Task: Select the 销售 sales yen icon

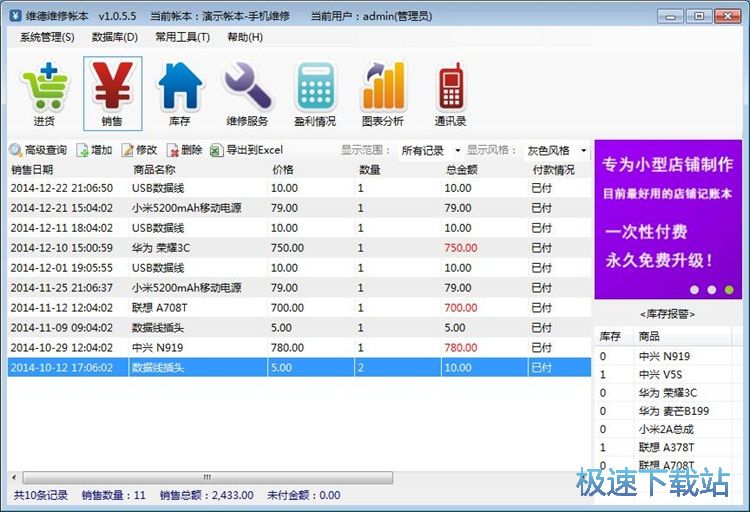Action: pos(112,93)
